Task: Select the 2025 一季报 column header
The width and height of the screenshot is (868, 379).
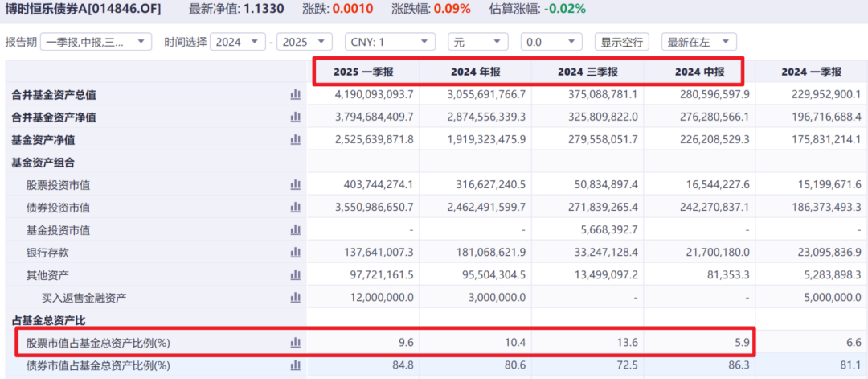Action: click(363, 72)
